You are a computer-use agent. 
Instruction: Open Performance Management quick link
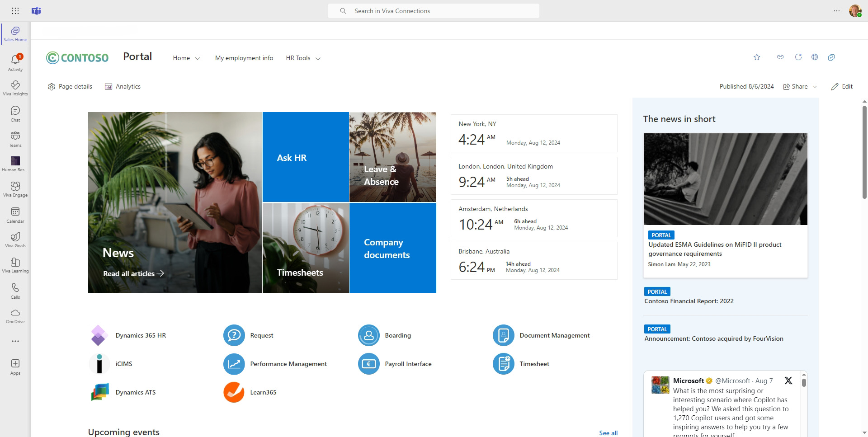click(275, 364)
